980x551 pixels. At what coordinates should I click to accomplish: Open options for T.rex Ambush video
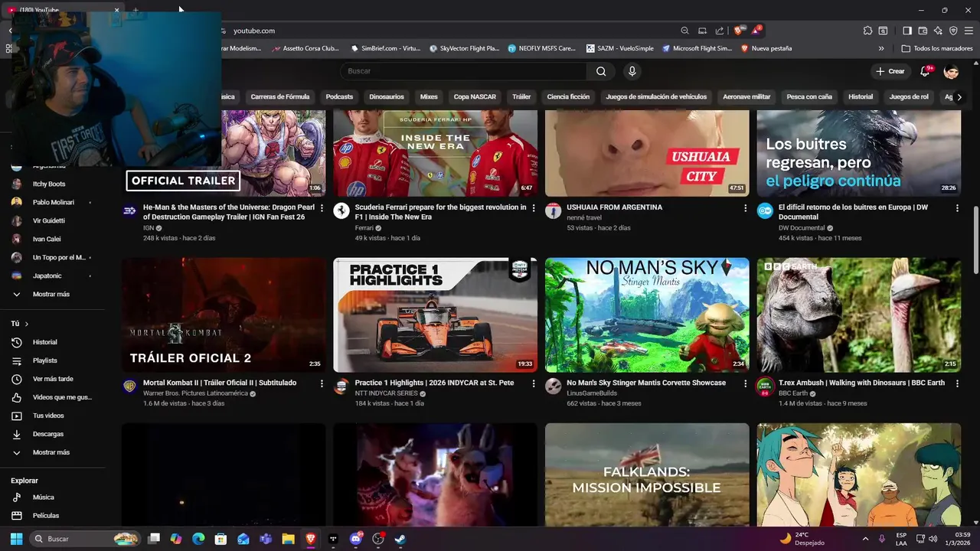pos(957,383)
